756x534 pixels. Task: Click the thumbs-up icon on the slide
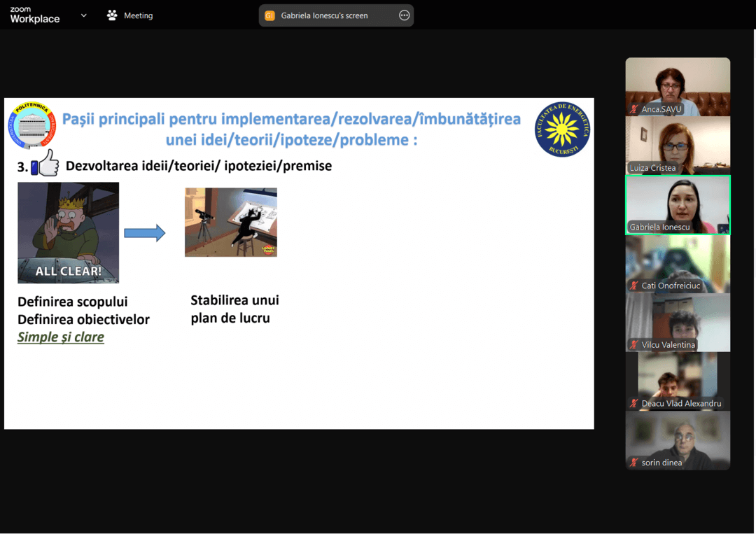click(x=45, y=163)
